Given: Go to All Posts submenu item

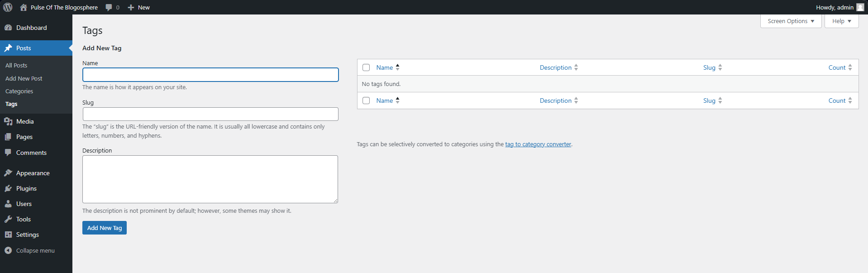Looking at the screenshot, I should (x=16, y=65).
